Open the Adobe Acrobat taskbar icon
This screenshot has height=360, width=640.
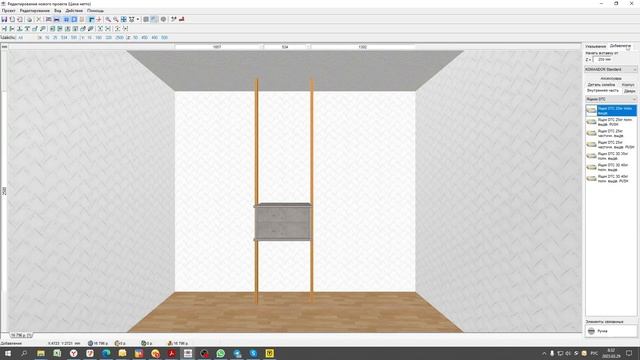click(x=171, y=353)
